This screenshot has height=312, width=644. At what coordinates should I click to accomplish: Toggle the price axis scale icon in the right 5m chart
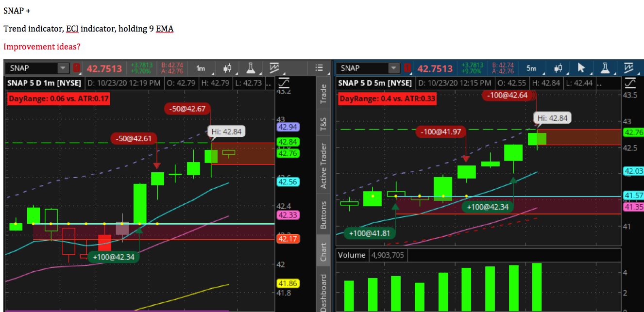(x=631, y=82)
